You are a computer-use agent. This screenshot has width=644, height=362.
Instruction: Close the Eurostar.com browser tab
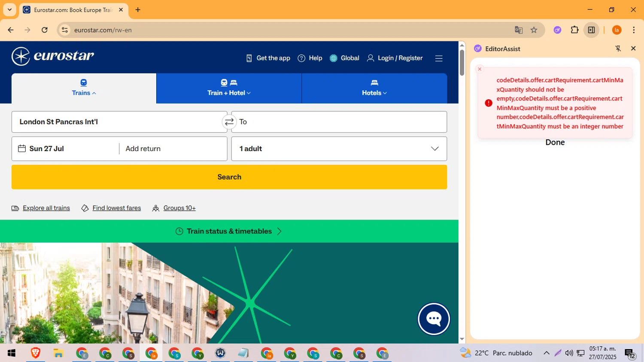(121, 10)
